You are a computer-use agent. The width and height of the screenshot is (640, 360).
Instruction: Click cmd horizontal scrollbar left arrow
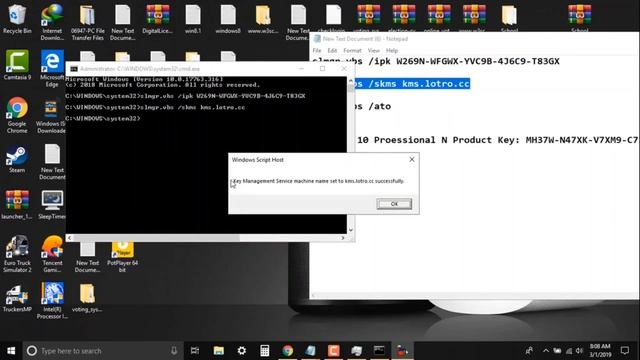click(x=69, y=238)
